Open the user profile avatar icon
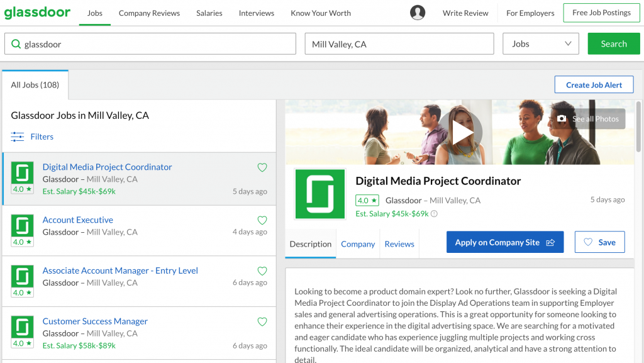 (x=418, y=13)
